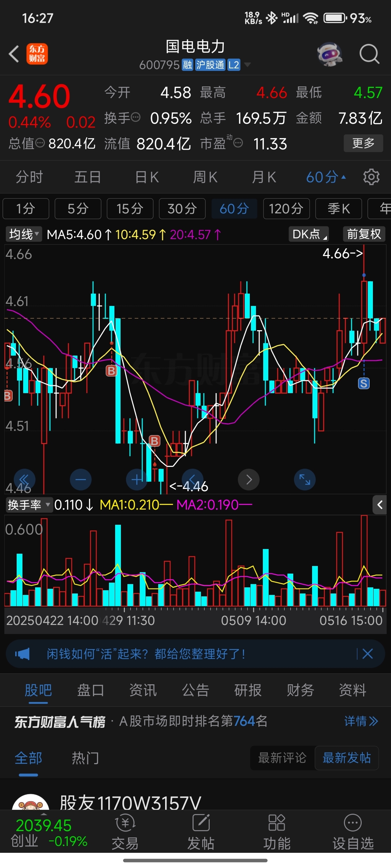Switch to 五日 chart tab
391x868 pixels.
pos(88,177)
